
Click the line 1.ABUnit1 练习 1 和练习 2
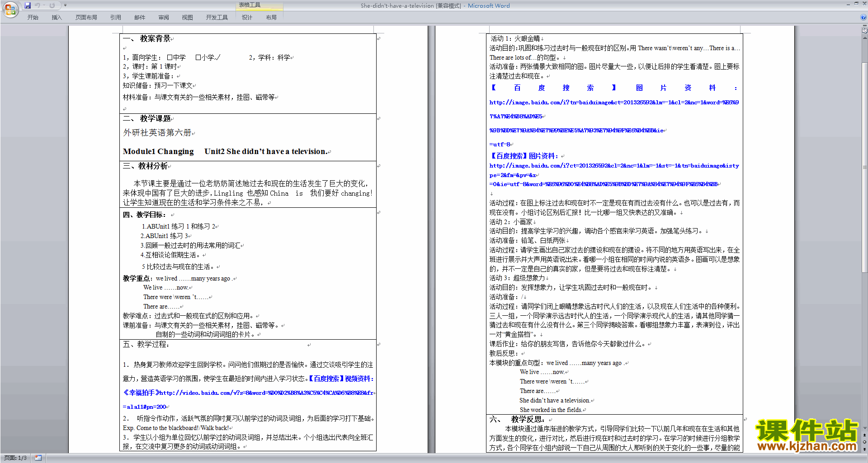click(x=179, y=227)
